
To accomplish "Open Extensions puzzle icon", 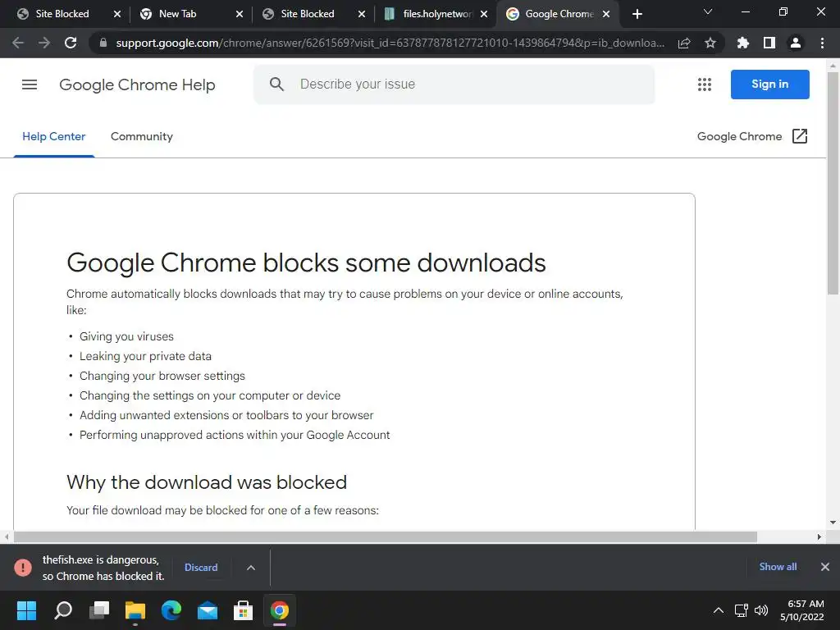I will pyautogui.click(x=743, y=43).
